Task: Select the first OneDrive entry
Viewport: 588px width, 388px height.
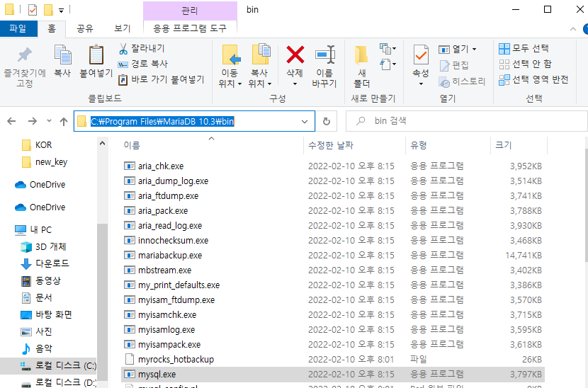Action: pyautogui.click(x=40, y=184)
